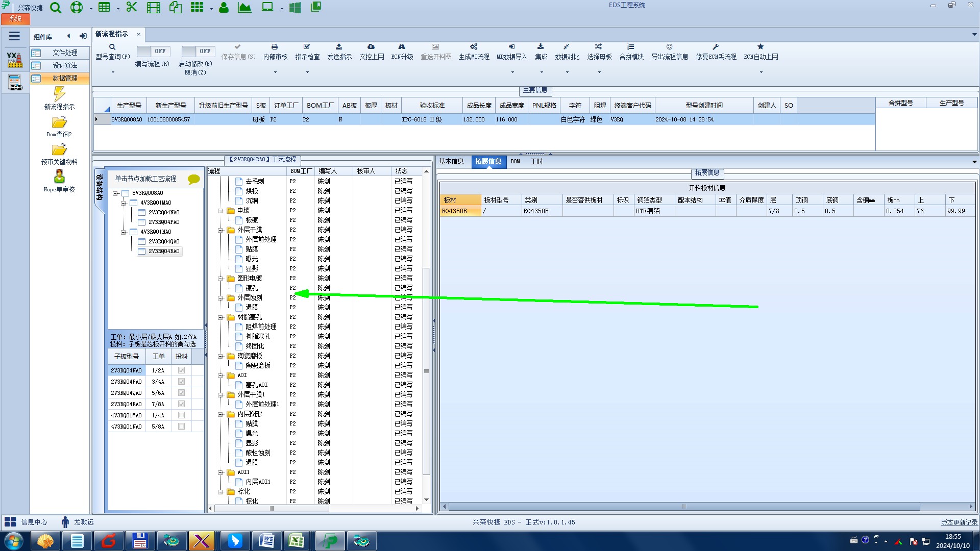Click the 内部审核 print icon
Image resolution: width=980 pixels, height=551 pixels.
point(275,47)
